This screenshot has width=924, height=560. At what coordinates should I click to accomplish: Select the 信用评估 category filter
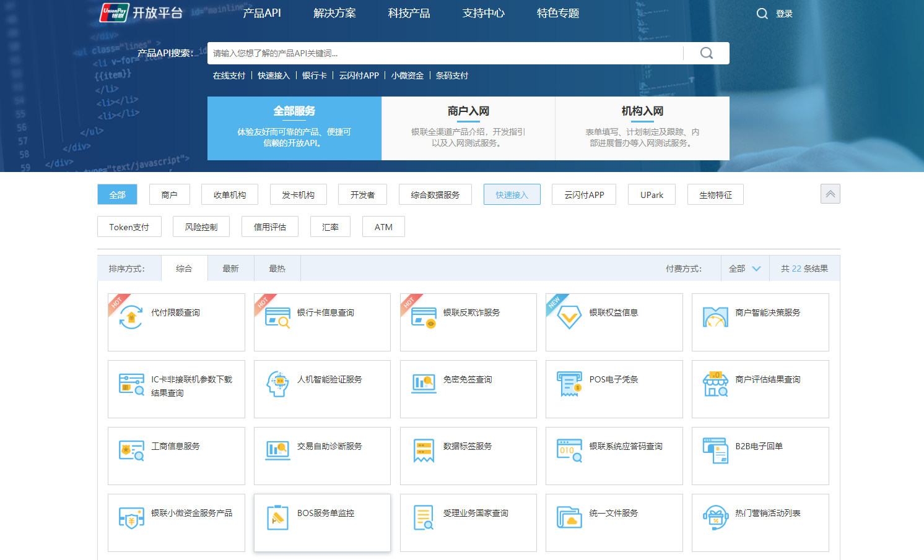click(270, 226)
